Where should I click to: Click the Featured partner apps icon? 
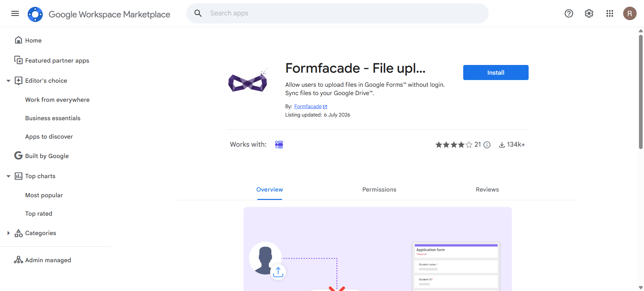click(x=18, y=60)
